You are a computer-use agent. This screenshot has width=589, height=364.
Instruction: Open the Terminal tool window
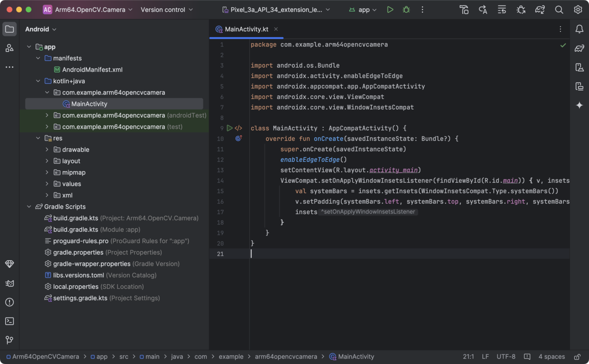coord(9,321)
